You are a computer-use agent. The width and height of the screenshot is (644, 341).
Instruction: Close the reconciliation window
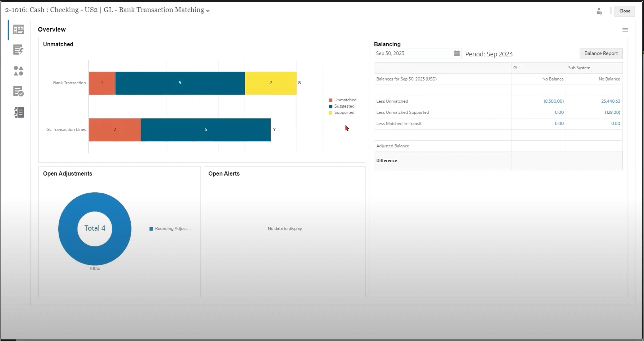624,11
